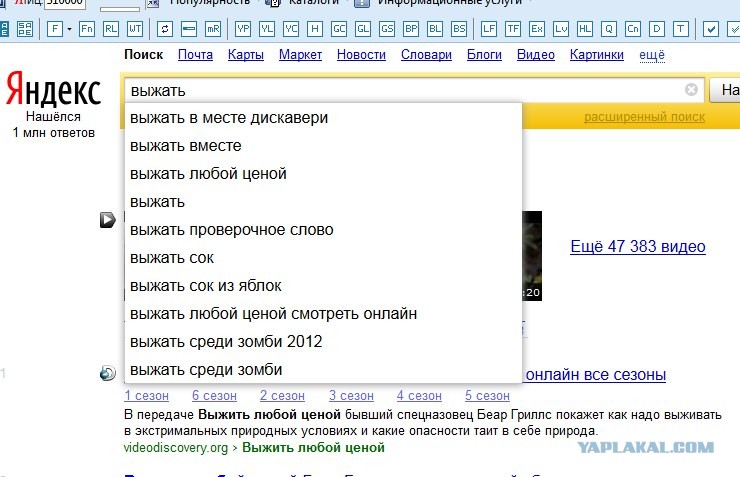Click the Lv toolbar icon

click(561, 29)
